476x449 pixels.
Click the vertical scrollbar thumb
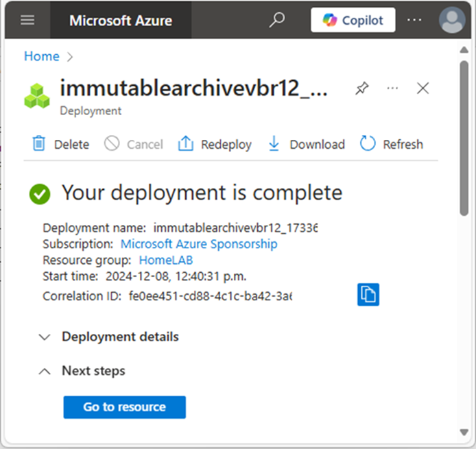464,138
